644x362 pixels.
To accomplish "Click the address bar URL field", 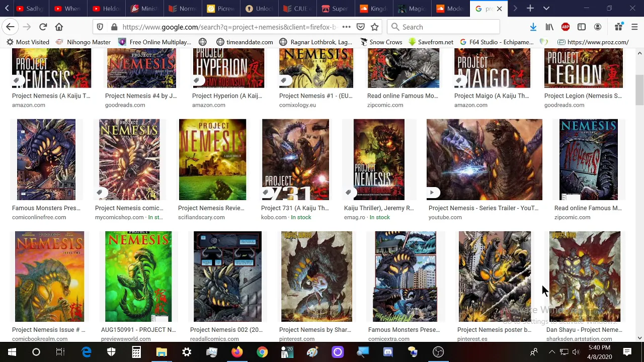I will pyautogui.click(x=229, y=27).
